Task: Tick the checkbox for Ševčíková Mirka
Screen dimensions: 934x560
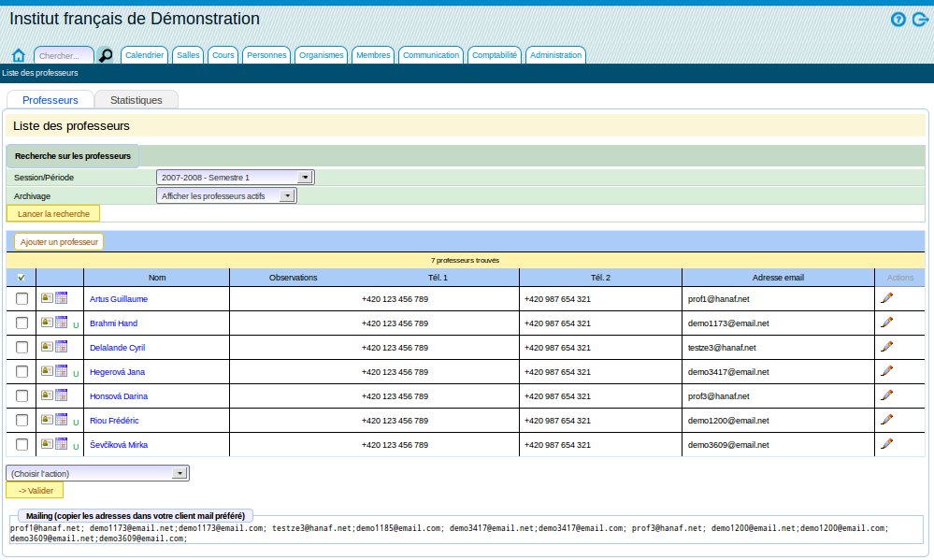Action: pyautogui.click(x=22, y=444)
